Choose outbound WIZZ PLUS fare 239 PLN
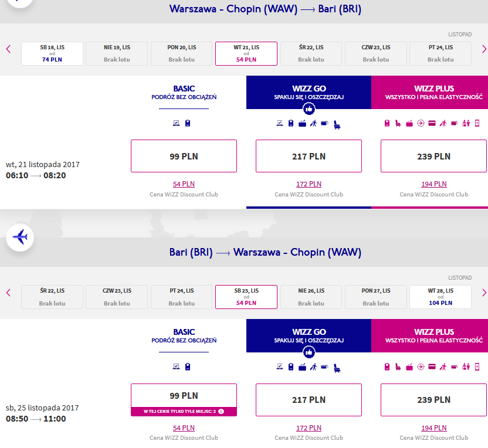Viewport: 488px width, 448px height. click(433, 156)
